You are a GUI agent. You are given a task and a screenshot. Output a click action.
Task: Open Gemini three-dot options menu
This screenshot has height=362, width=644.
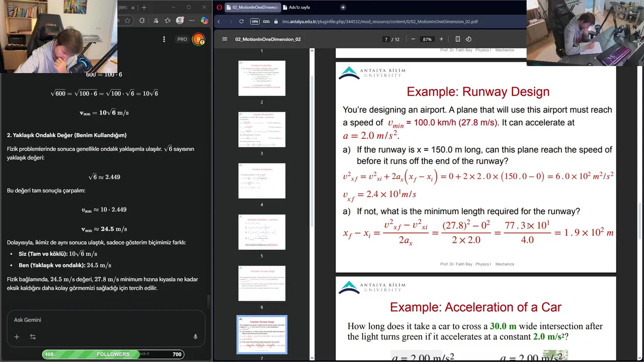tap(164, 39)
